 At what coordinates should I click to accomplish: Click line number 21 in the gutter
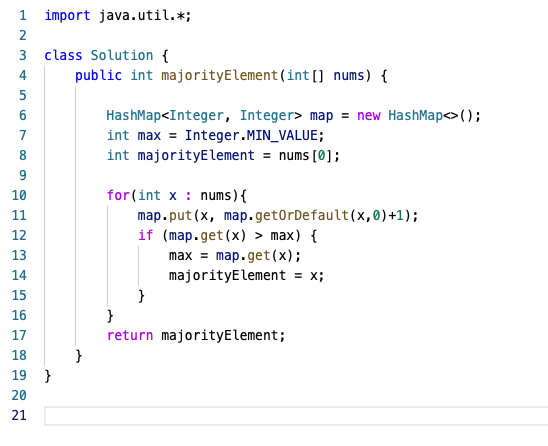pyautogui.click(x=19, y=416)
